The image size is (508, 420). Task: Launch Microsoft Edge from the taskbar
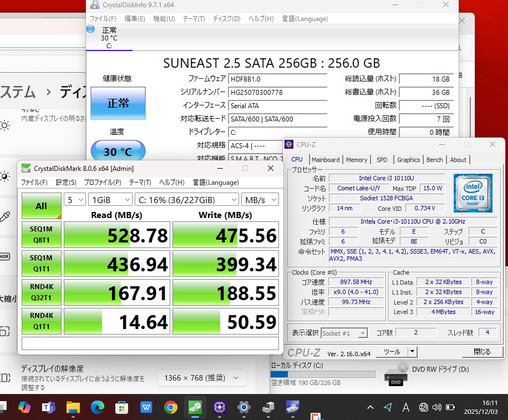(97, 407)
